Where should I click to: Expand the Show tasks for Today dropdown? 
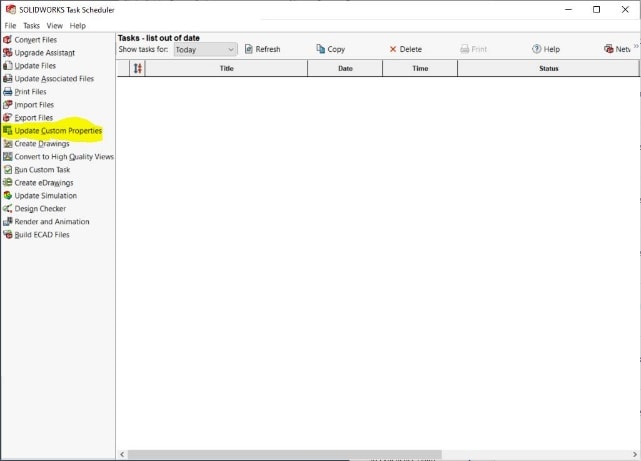(x=205, y=49)
